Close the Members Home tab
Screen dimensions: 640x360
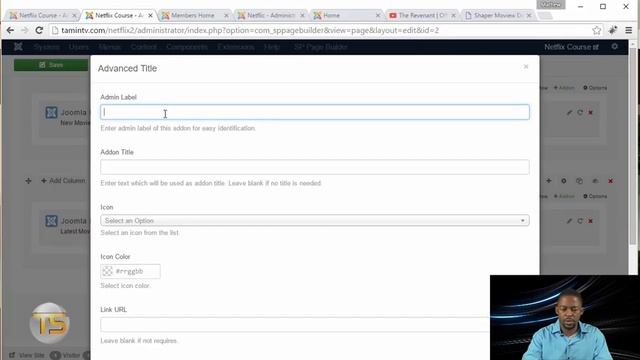(x=226, y=16)
